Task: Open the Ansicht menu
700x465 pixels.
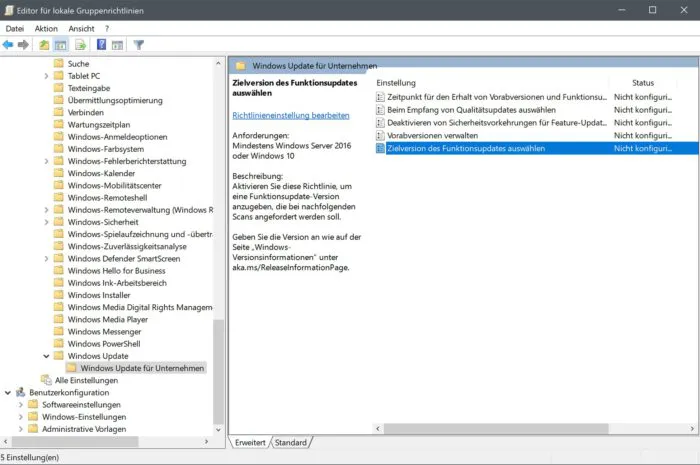Action: [81, 29]
